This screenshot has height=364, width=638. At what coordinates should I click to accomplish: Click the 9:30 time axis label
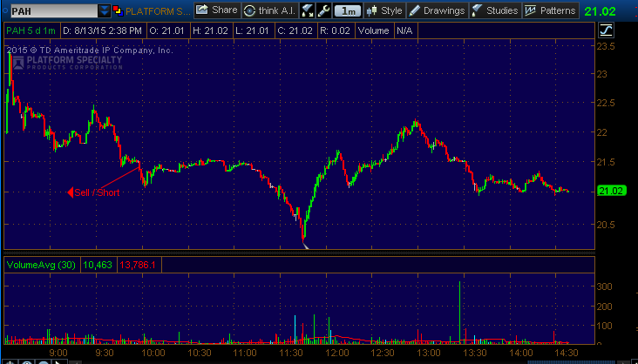[x=104, y=352]
